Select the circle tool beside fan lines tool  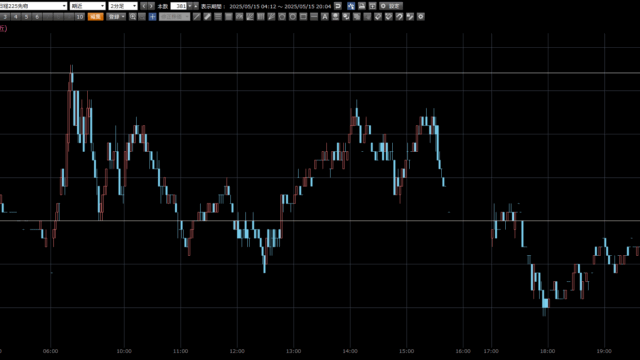(282, 17)
